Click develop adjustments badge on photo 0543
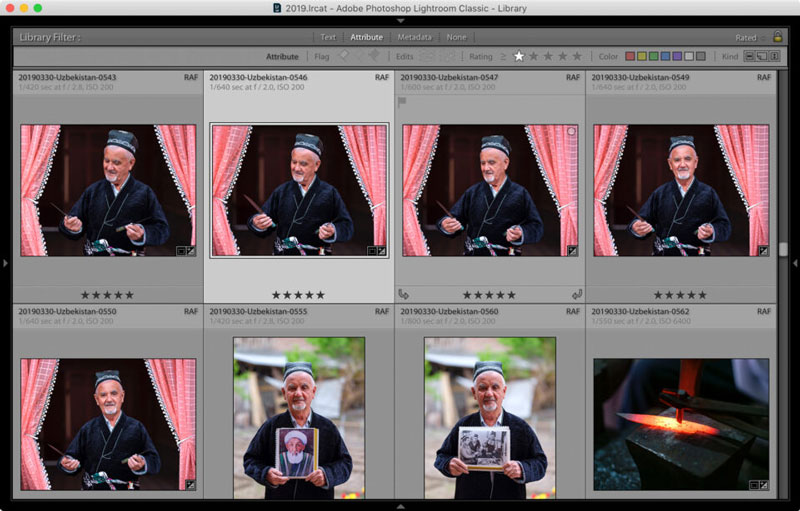The height and width of the screenshot is (511, 800). pos(190,251)
